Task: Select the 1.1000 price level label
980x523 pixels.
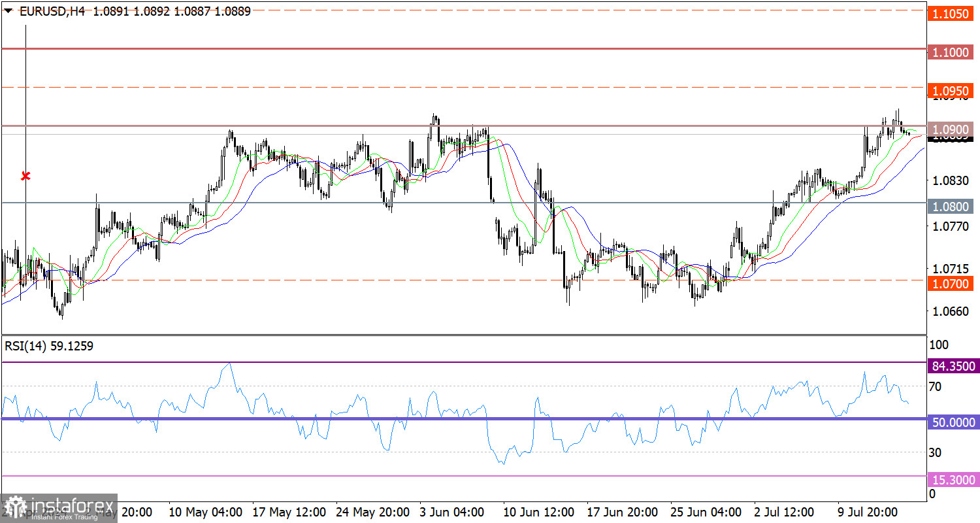Action: pyautogui.click(x=951, y=52)
